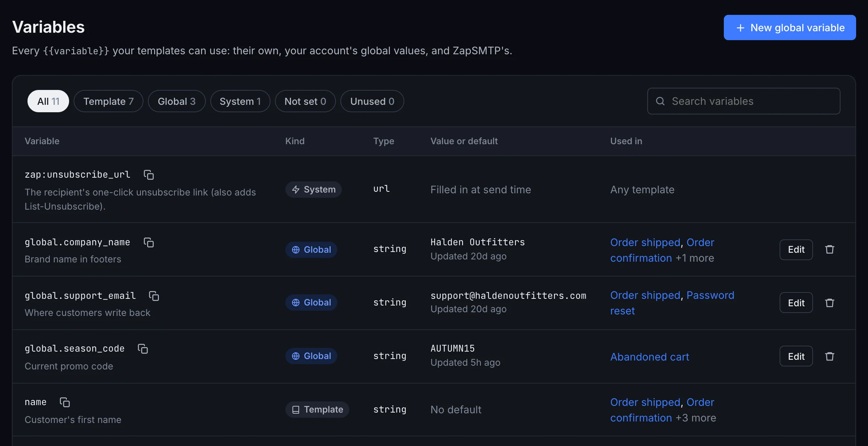Create a new global variable

tap(790, 28)
